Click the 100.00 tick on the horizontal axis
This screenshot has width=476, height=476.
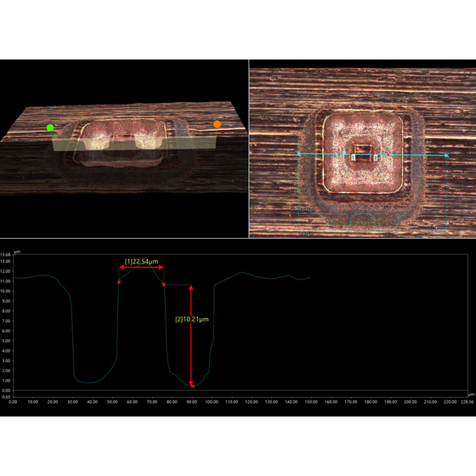coord(212,402)
